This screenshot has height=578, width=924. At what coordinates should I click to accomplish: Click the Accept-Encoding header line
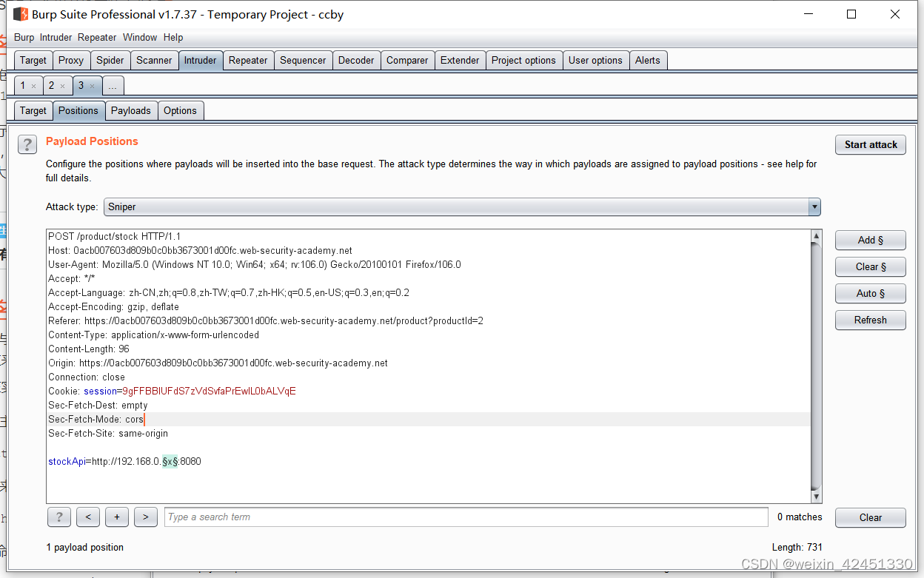click(x=113, y=307)
